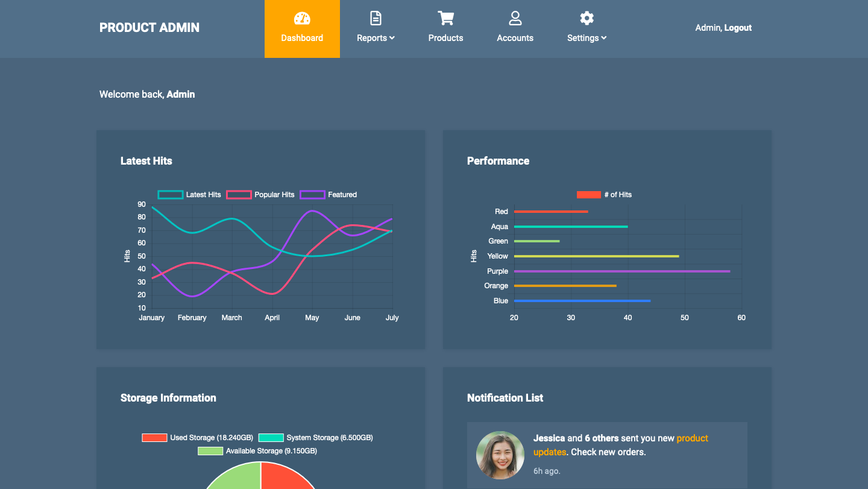Expand the Settings dropdown chevron
This screenshot has width=868, height=489.
[604, 38]
